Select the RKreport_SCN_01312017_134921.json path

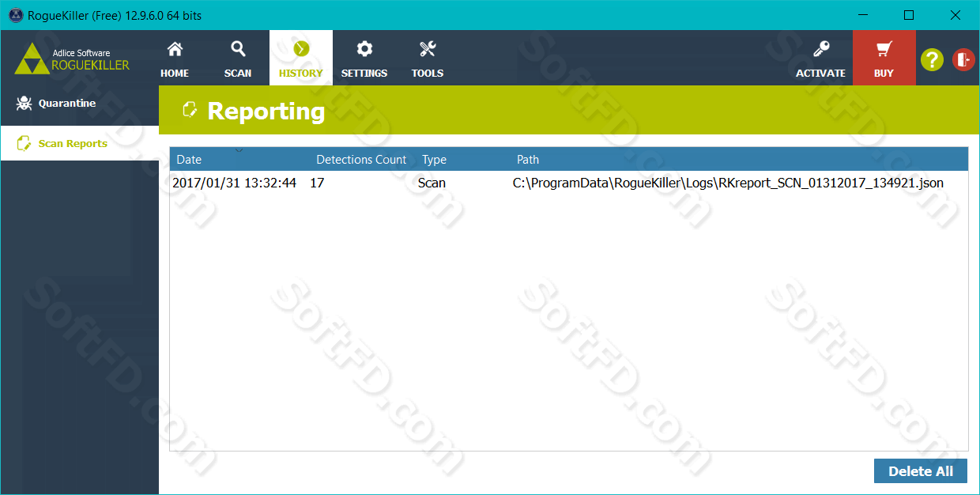coord(728,183)
